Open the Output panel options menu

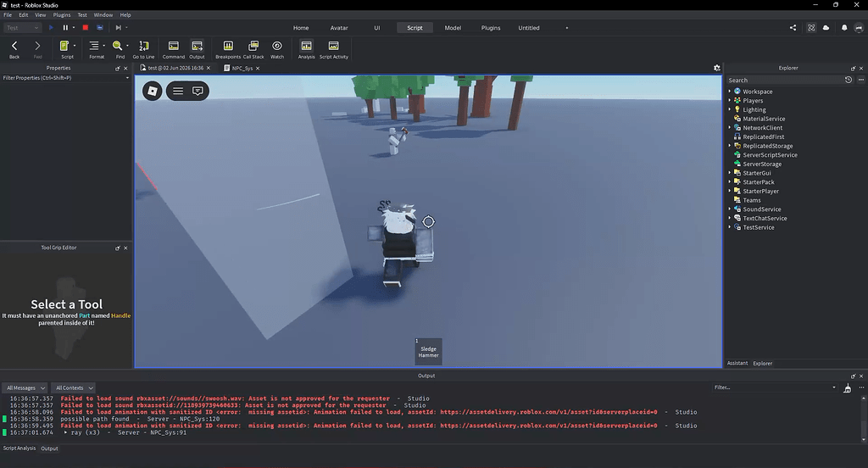(x=861, y=387)
